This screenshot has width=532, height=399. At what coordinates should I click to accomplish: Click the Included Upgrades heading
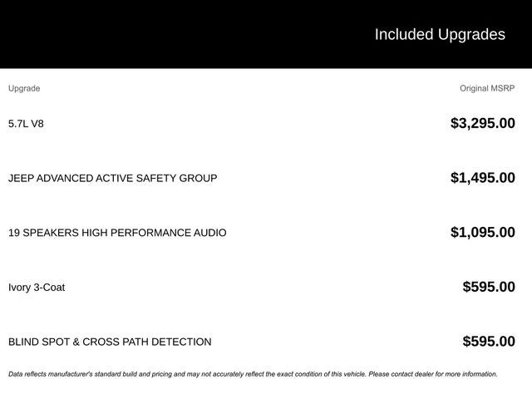point(439,35)
